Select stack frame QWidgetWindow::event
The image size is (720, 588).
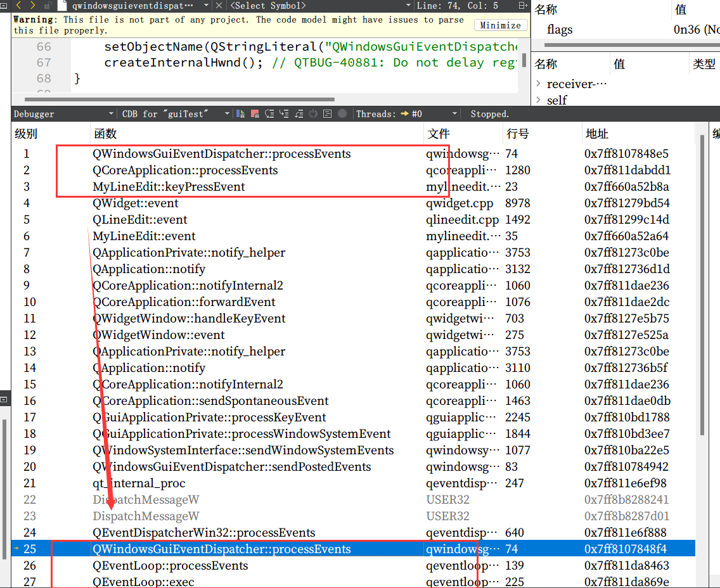[x=353, y=335]
